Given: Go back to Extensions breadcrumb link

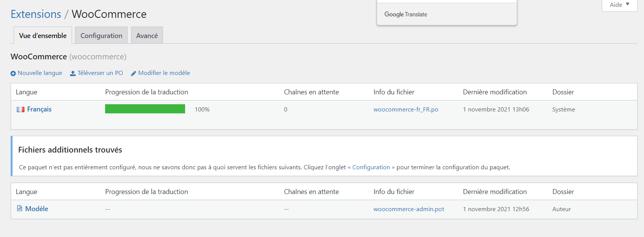Looking at the screenshot, I should 36,14.
